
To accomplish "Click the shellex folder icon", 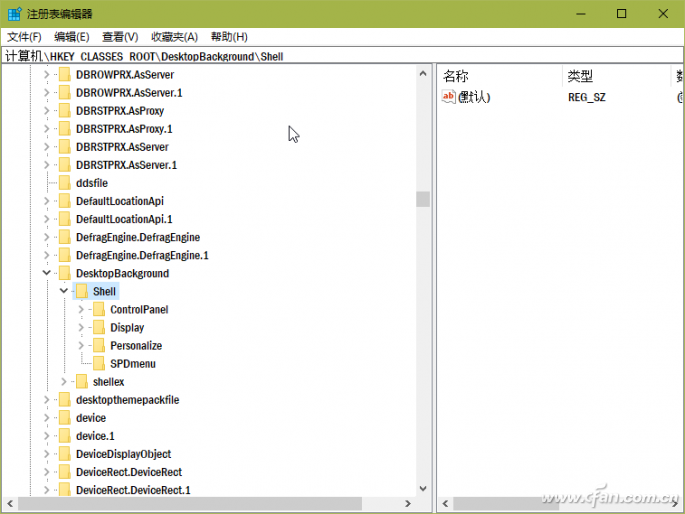I will [x=82, y=382].
